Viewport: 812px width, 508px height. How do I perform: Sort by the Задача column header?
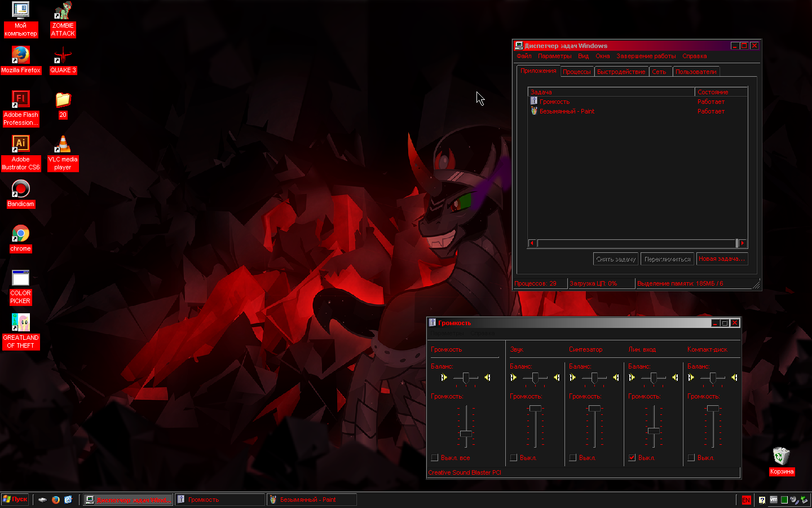coord(611,92)
